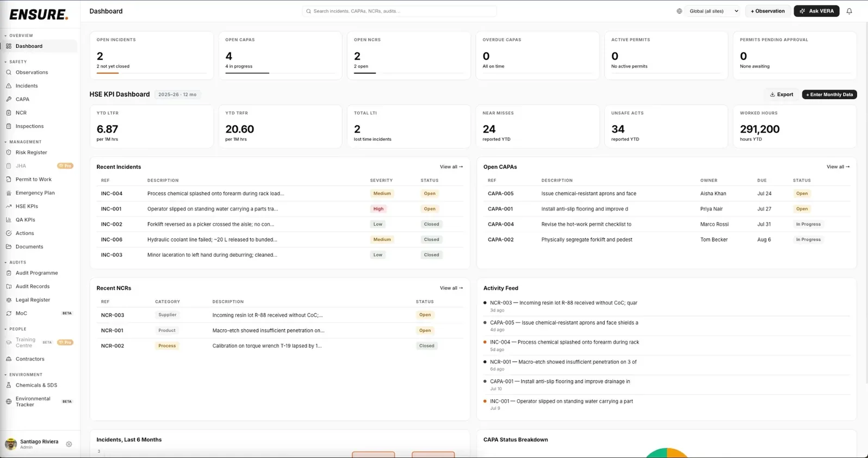This screenshot has height=458, width=868.
Task: Open the Training Centre menu item
Action: pos(39,342)
